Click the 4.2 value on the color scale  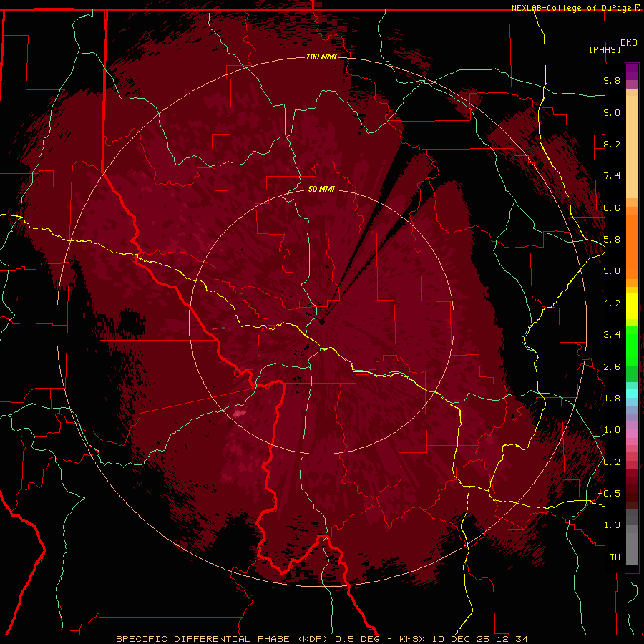[612, 303]
